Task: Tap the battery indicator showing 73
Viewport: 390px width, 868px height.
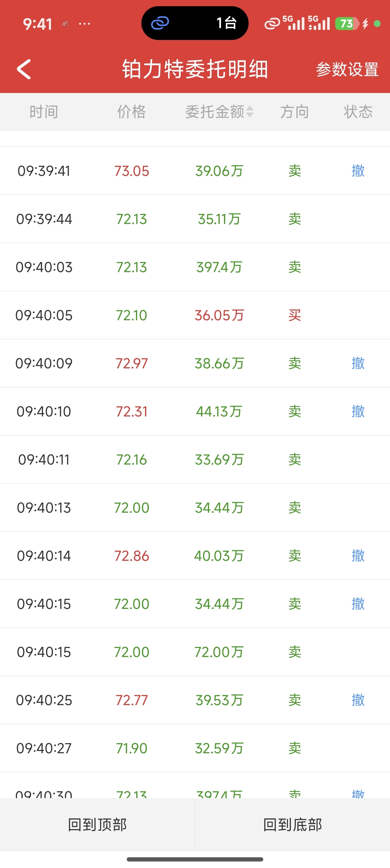Action: coord(347,24)
